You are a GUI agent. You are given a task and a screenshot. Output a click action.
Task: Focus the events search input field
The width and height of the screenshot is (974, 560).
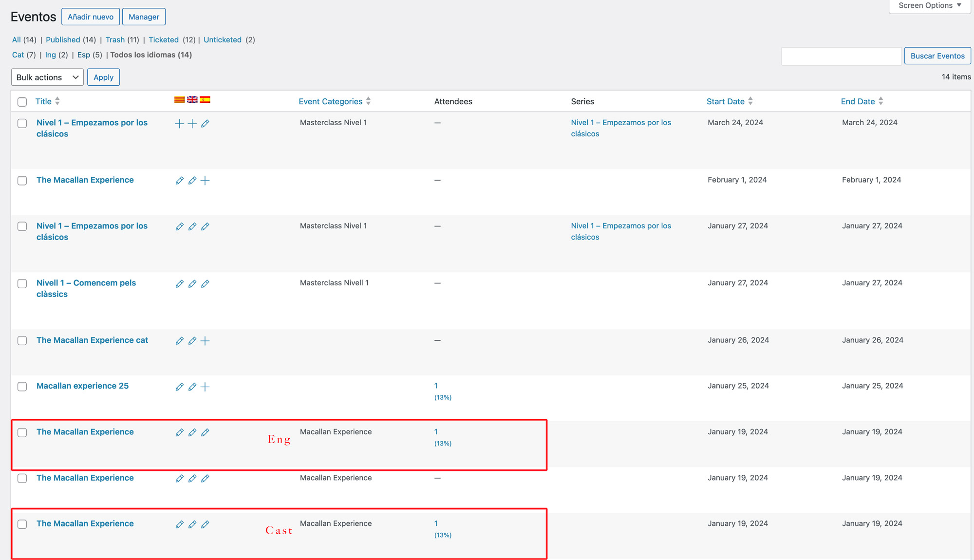coord(842,56)
